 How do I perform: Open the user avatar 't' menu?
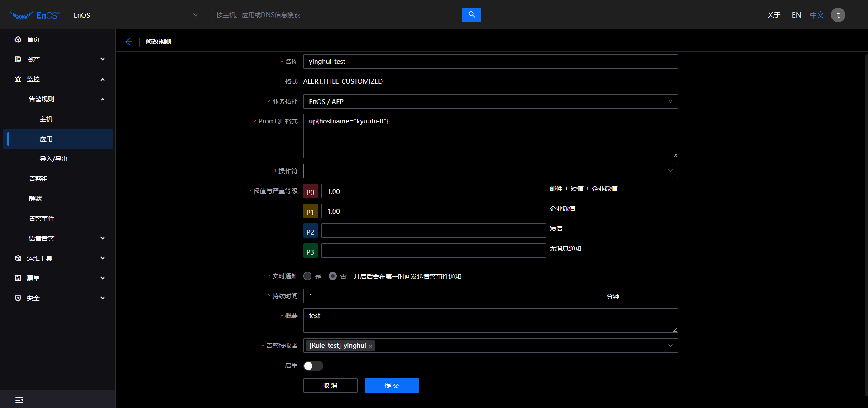[x=838, y=15]
